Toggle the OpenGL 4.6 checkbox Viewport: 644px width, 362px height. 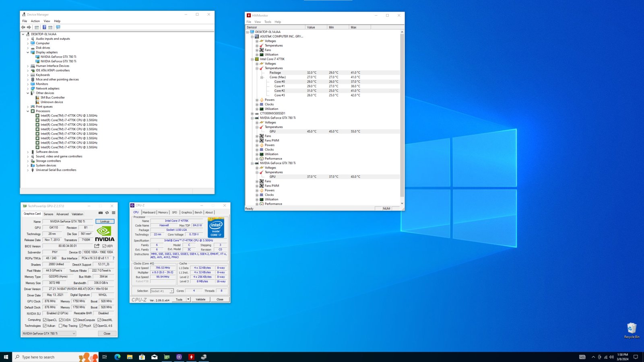(x=95, y=326)
